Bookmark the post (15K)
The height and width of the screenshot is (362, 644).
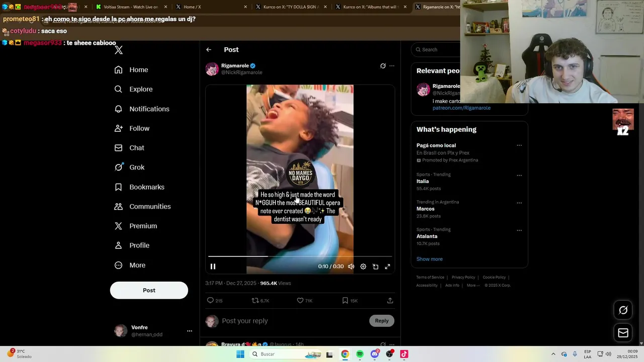350,301
